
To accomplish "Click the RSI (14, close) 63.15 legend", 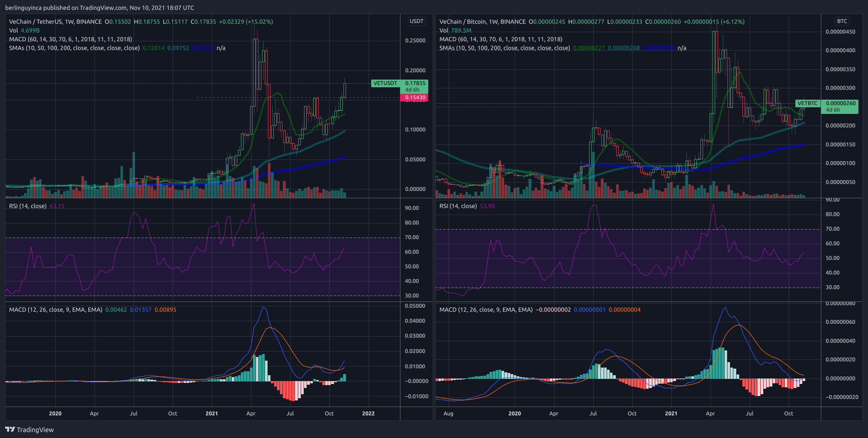I will tap(37, 206).
